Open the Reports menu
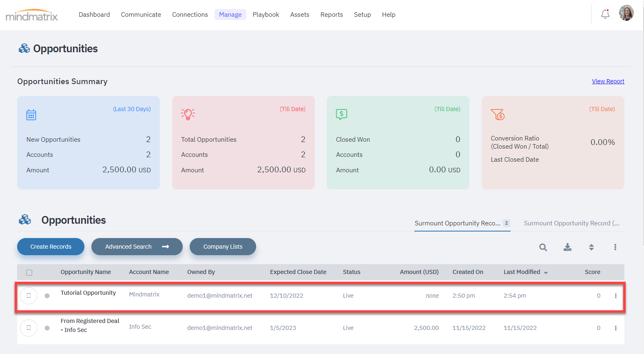 coord(331,15)
